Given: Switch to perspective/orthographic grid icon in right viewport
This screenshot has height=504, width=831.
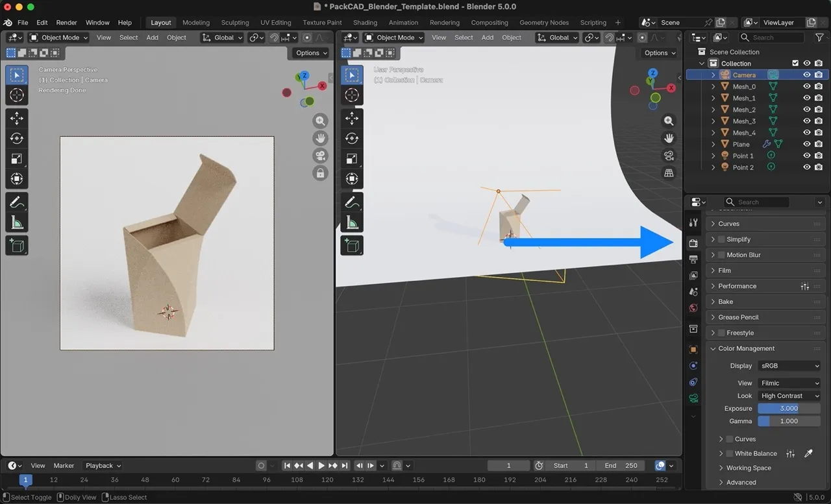Looking at the screenshot, I should (x=669, y=173).
